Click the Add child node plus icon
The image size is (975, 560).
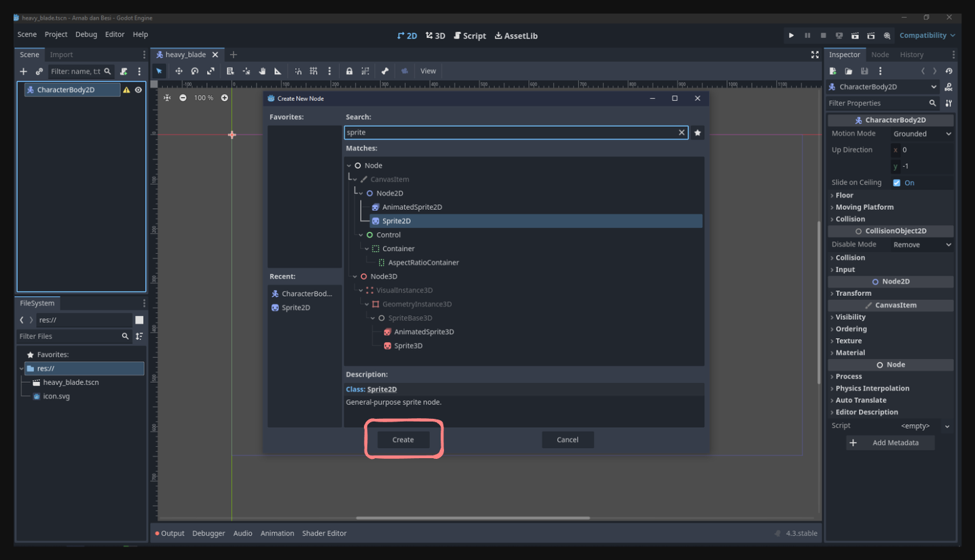[23, 71]
